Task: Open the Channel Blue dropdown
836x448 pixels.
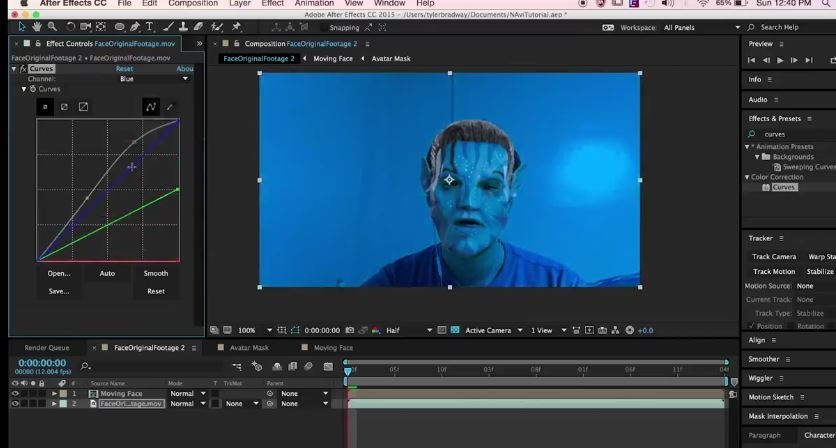Action: click(x=154, y=79)
